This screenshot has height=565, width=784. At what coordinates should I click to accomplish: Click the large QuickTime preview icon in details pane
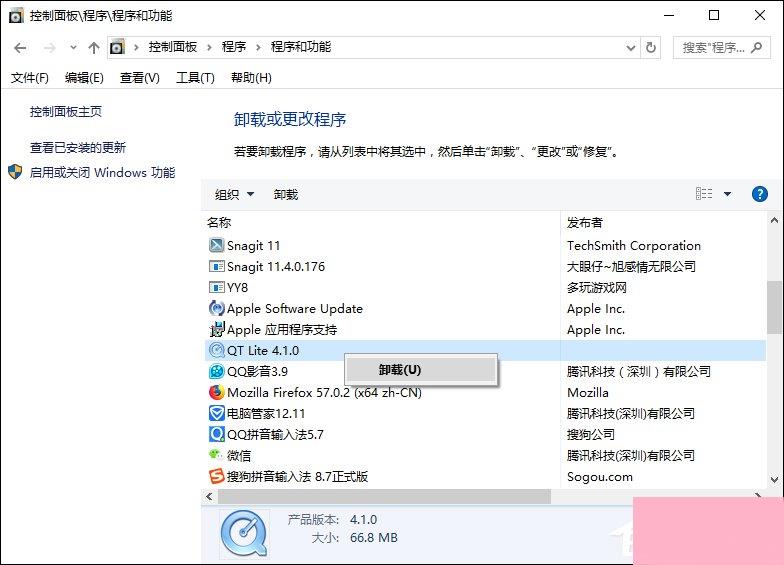[244, 534]
